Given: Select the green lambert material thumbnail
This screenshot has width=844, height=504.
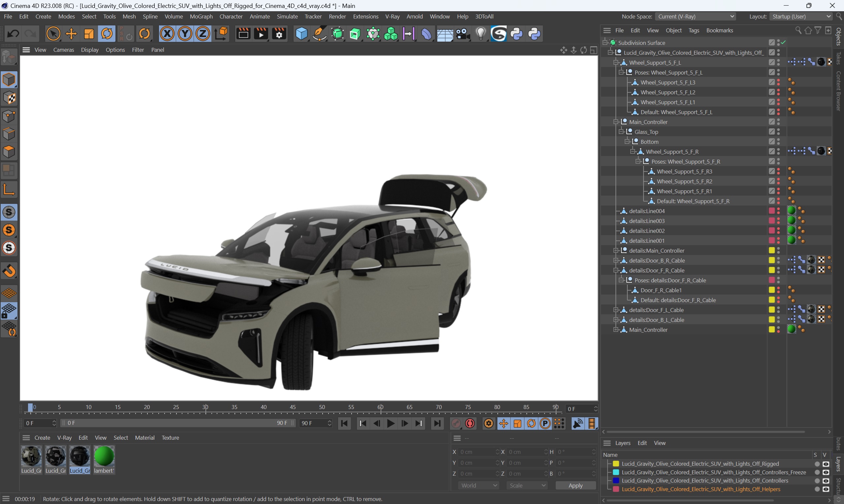Looking at the screenshot, I should tap(104, 456).
